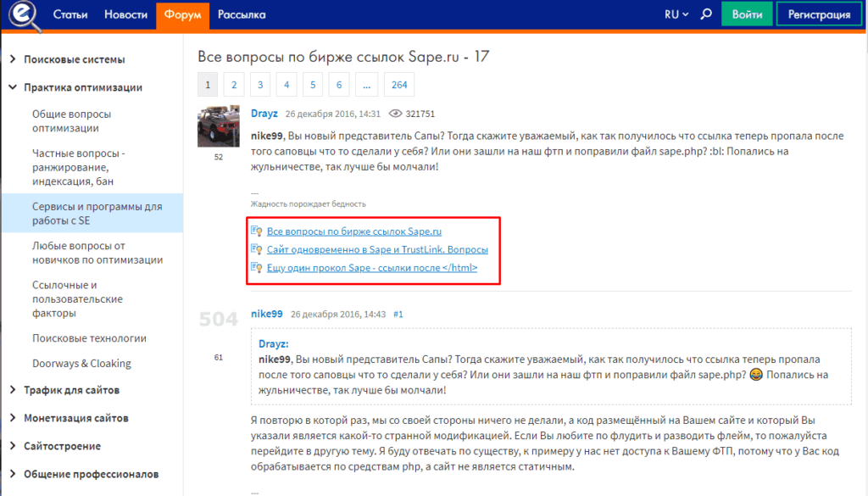The image size is (868, 496).
Task: Click lightbulb icon beside 'Сайт одновременно в Sape и TrustLink' link
Action: click(256, 249)
